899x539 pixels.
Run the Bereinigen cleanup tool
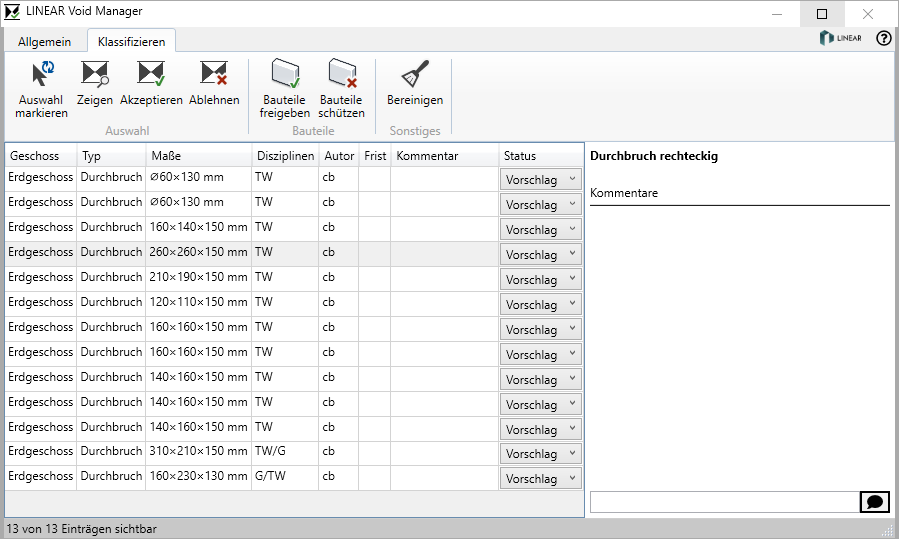pos(415,84)
